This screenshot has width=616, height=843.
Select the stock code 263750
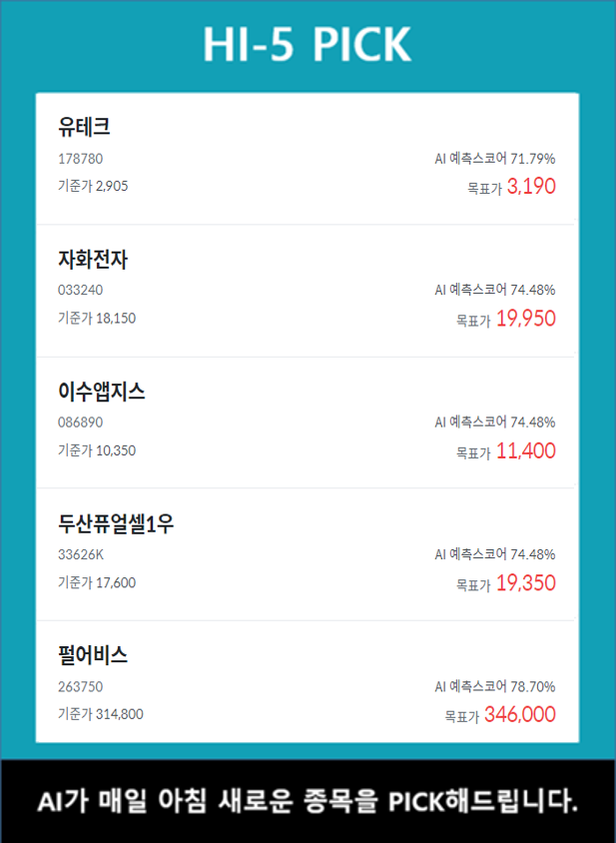pos(80,686)
